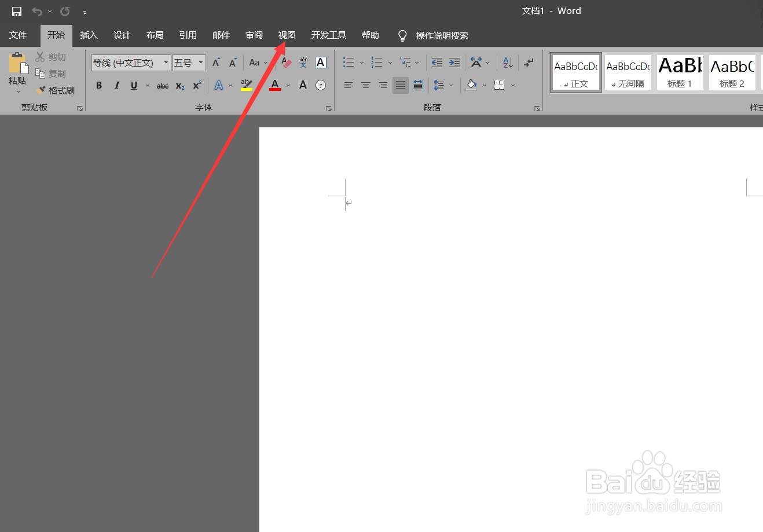This screenshot has height=532, width=763.
Task: Open the text effects and typography tool
Action: pyautogui.click(x=219, y=85)
